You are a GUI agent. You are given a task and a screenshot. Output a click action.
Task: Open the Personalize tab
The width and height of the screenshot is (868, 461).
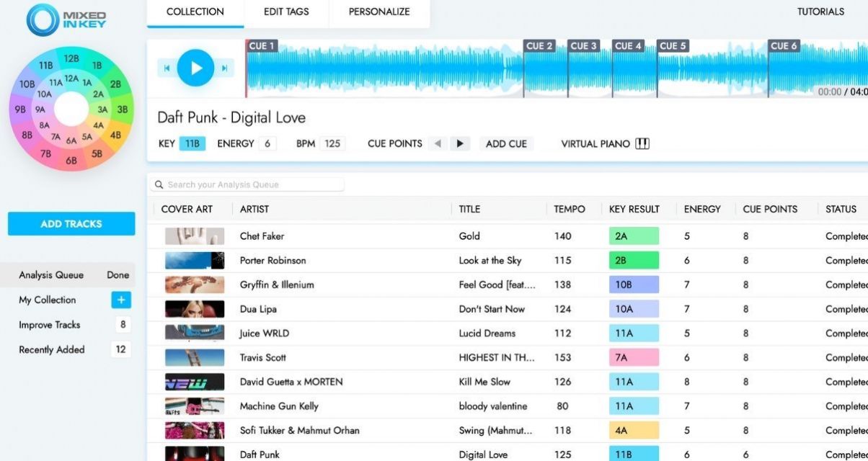point(379,12)
